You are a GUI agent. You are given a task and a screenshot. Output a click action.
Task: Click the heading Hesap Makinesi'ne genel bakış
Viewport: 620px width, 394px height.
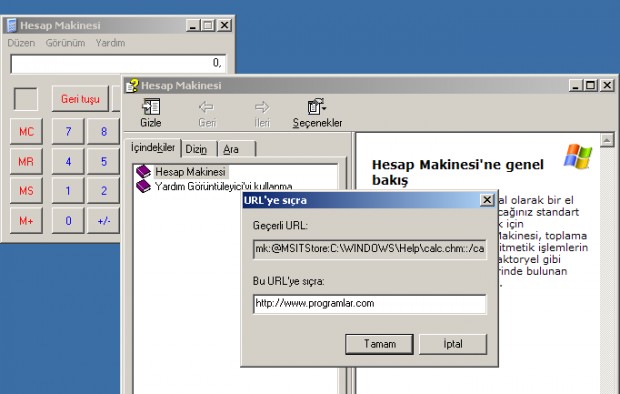pyautogui.click(x=458, y=172)
